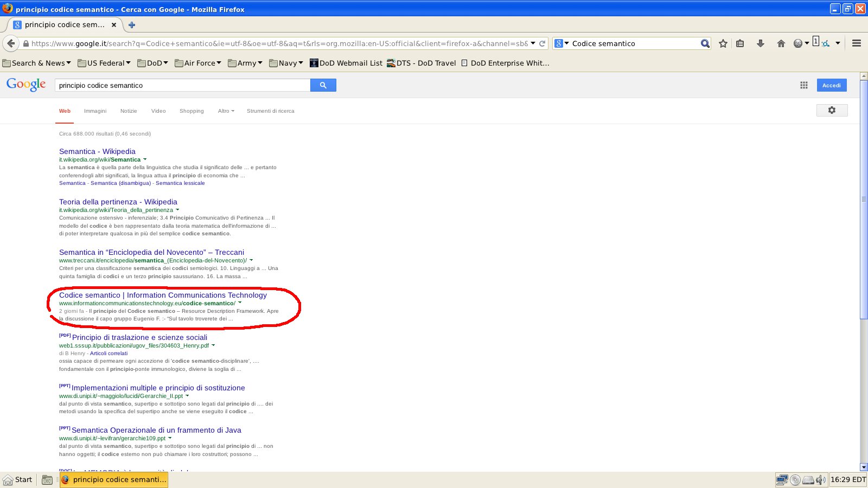
Task: Open the Start menu
Action: [18, 480]
